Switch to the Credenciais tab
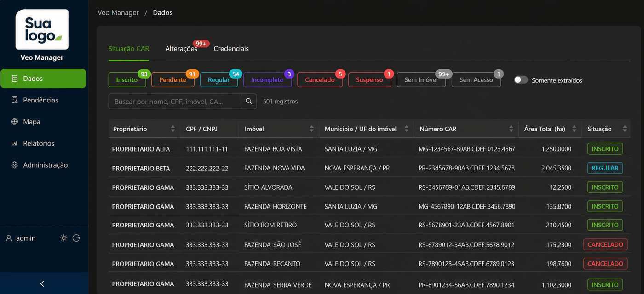The width and height of the screenshot is (644, 294). pos(231,49)
